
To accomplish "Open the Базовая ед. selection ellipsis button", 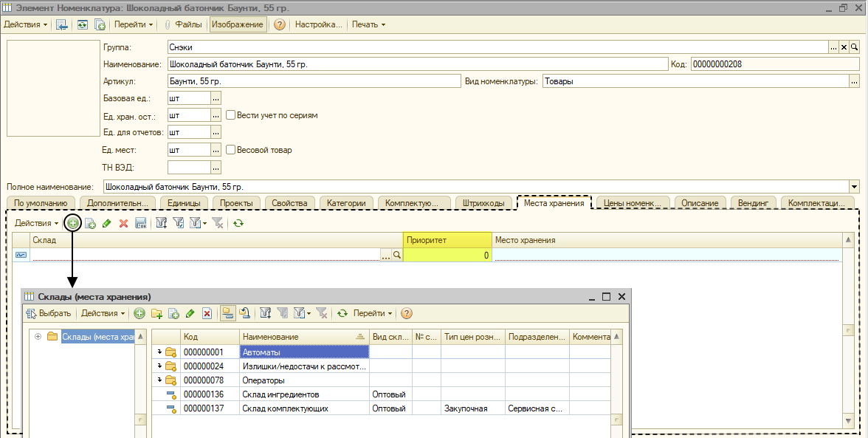I will (216, 98).
